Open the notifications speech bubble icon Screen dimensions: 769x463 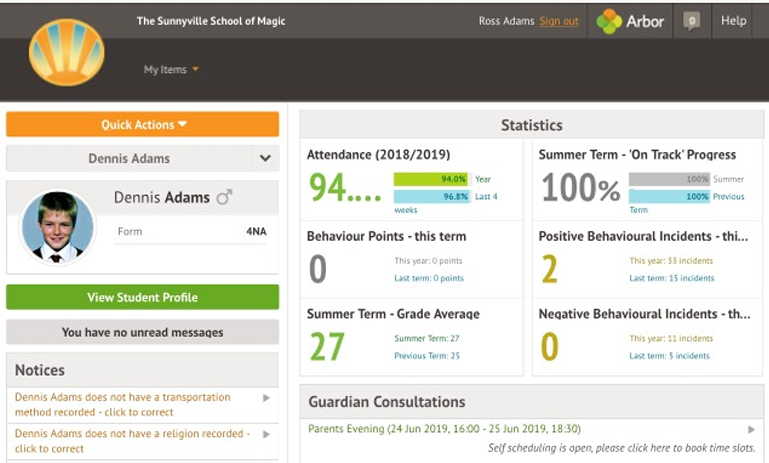[690, 21]
